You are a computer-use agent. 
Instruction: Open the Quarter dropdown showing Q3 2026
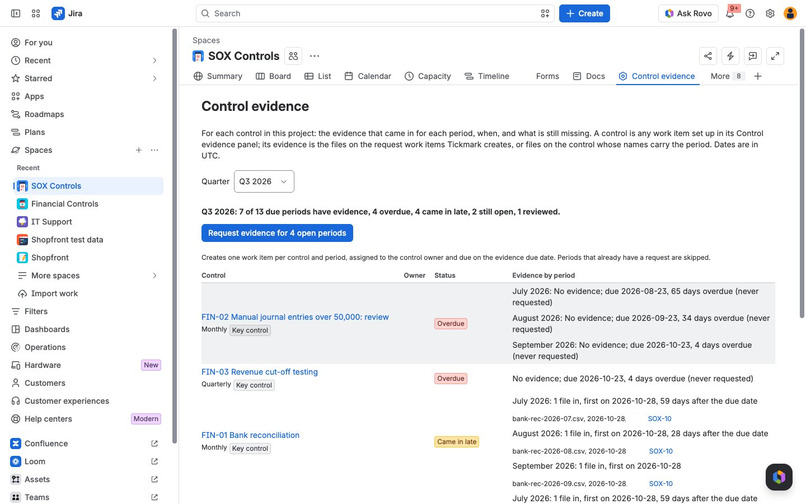coord(264,182)
